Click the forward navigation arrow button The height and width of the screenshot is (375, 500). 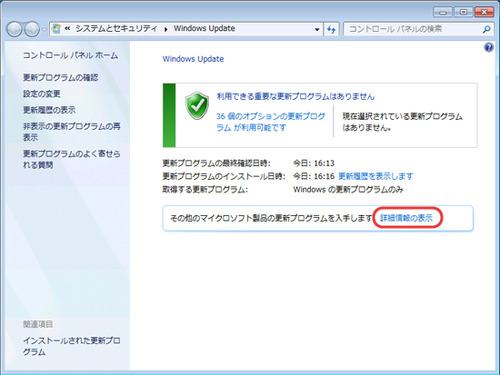coord(32,29)
